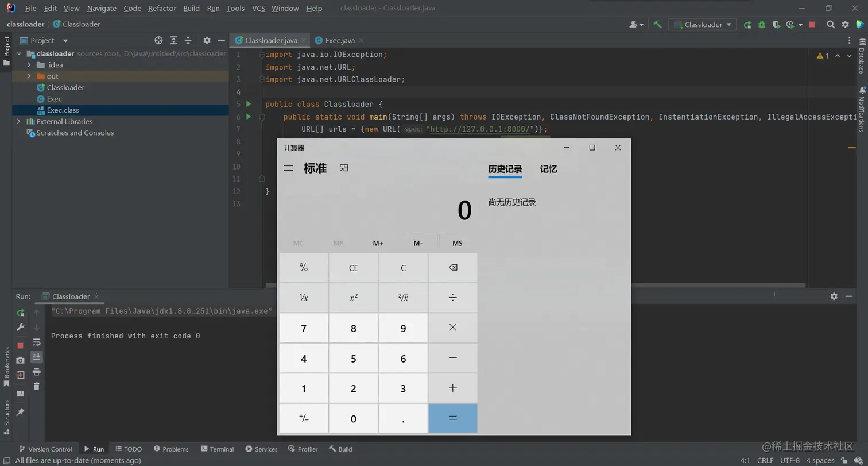Pin the Run tab with pin icon
The width and height of the screenshot is (868, 466).
(x=21, y=413)
